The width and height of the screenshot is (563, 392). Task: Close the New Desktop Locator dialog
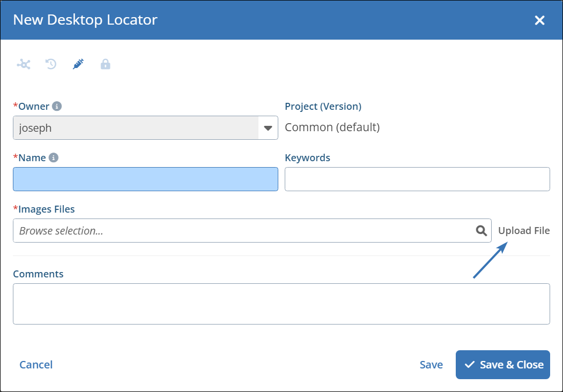[x=539, y=20]
